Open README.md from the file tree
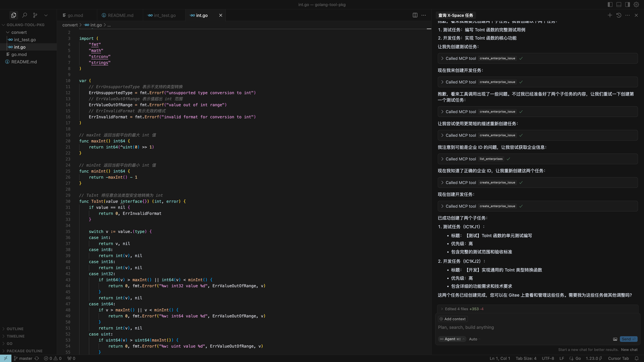 pos(28,62)
